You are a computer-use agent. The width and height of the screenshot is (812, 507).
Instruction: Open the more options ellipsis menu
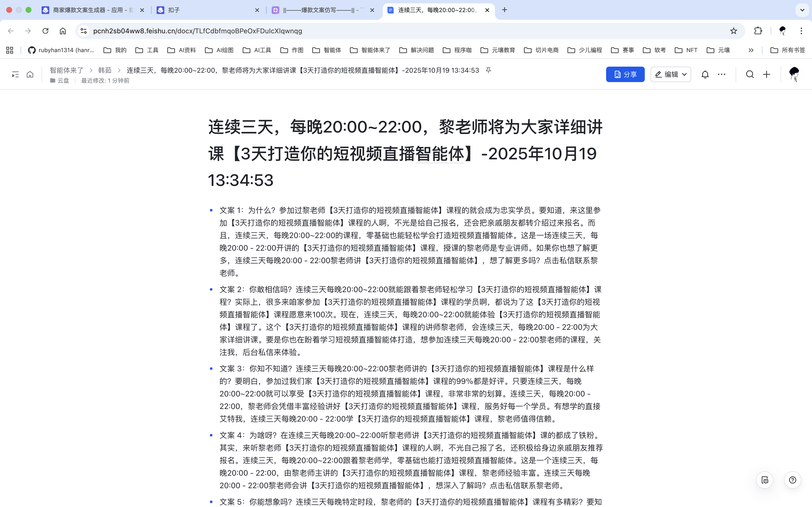click(x=721, y=74)
